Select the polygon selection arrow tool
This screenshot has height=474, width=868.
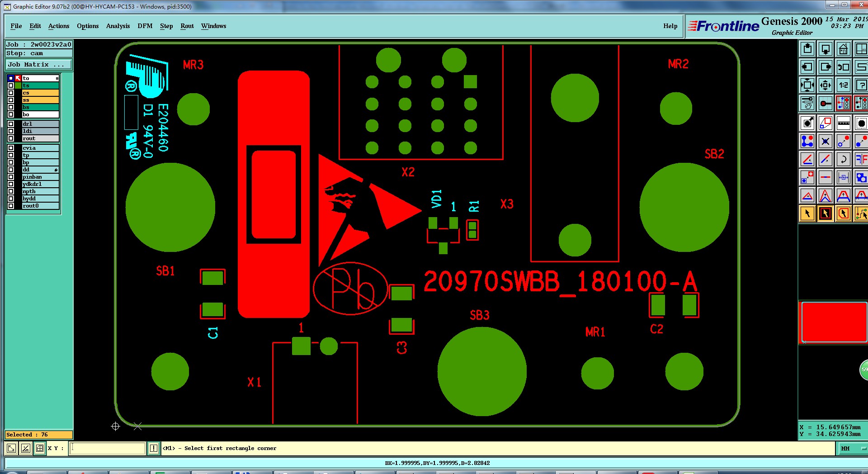843,213
